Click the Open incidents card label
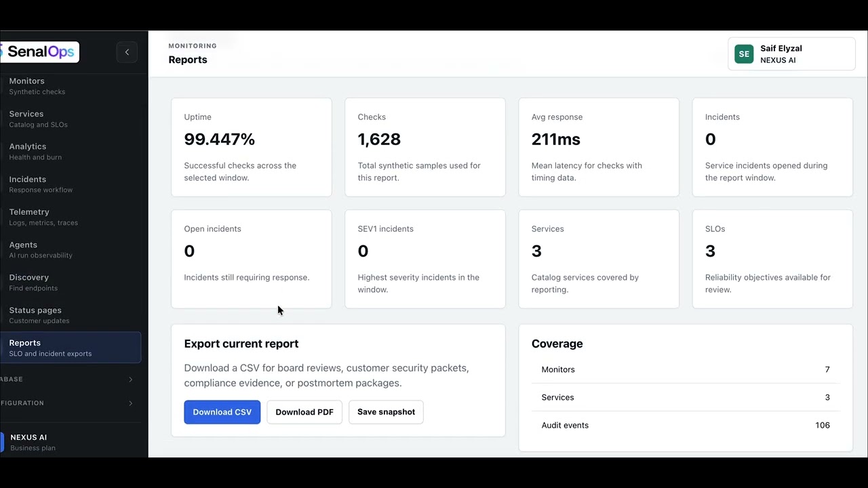The image size is (868, 488). click(212, 229)
